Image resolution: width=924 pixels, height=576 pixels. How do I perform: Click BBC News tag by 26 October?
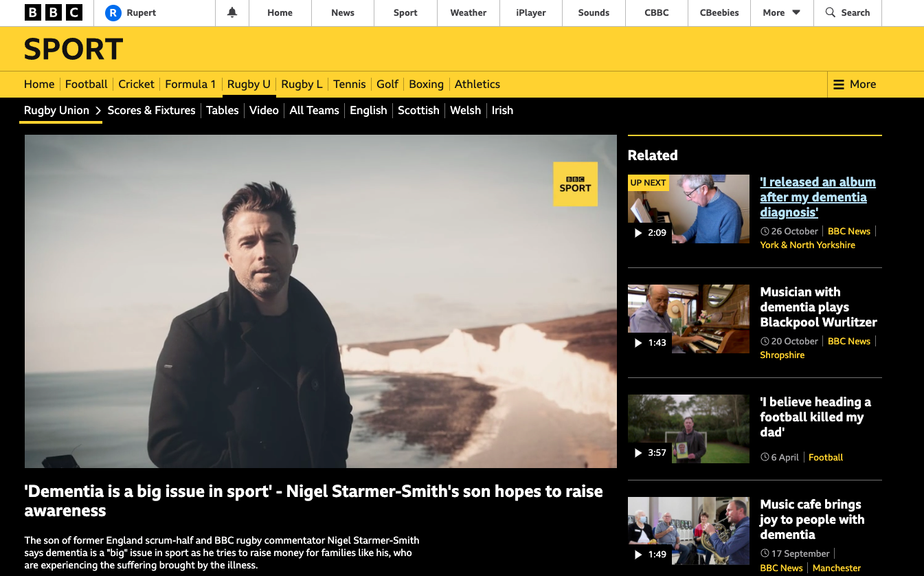(x=849, y=232)
